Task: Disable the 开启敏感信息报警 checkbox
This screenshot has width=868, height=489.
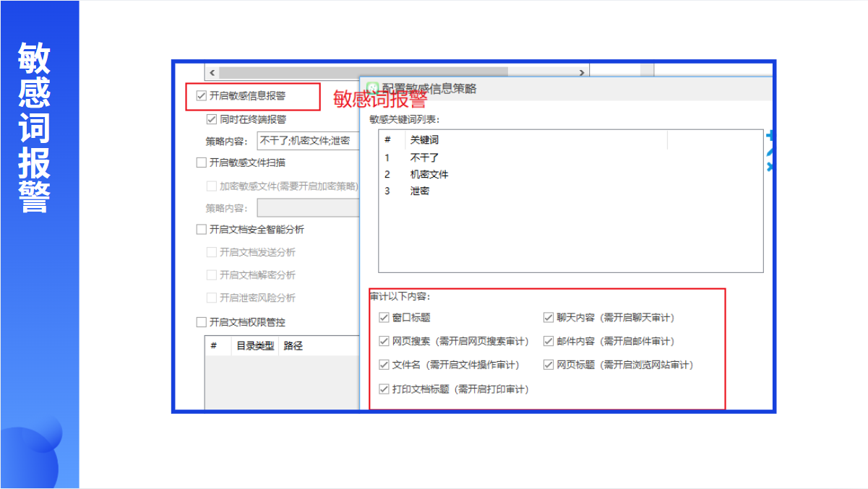Action: (202, 95)
